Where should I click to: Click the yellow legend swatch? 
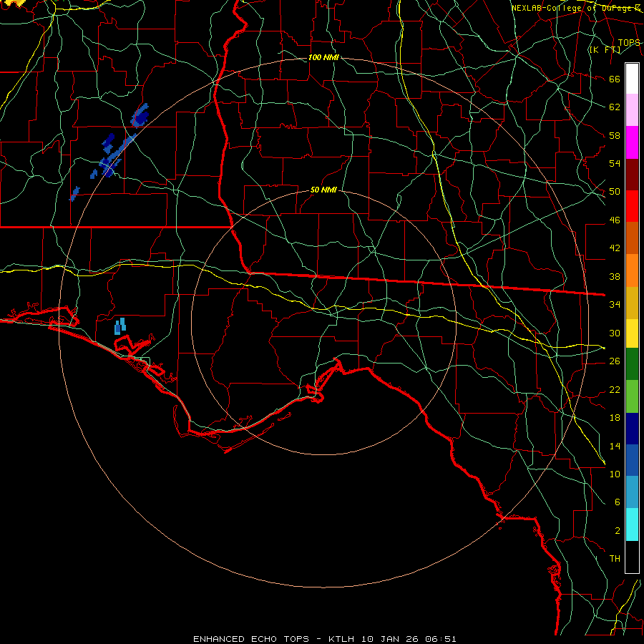632,333
